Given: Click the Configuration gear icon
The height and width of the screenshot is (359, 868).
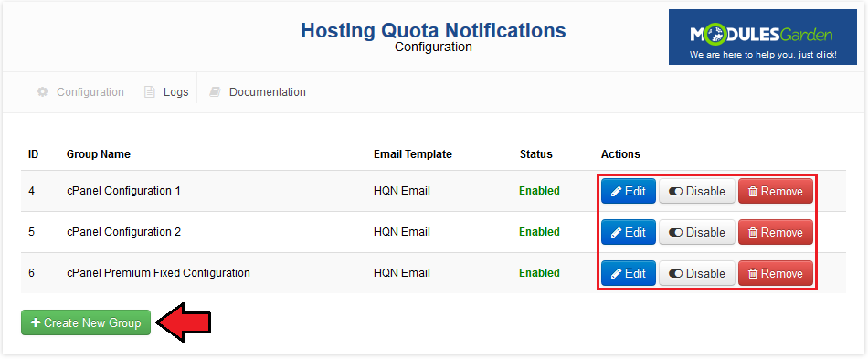Looking at the screenshot, I should tap(43, 92).
